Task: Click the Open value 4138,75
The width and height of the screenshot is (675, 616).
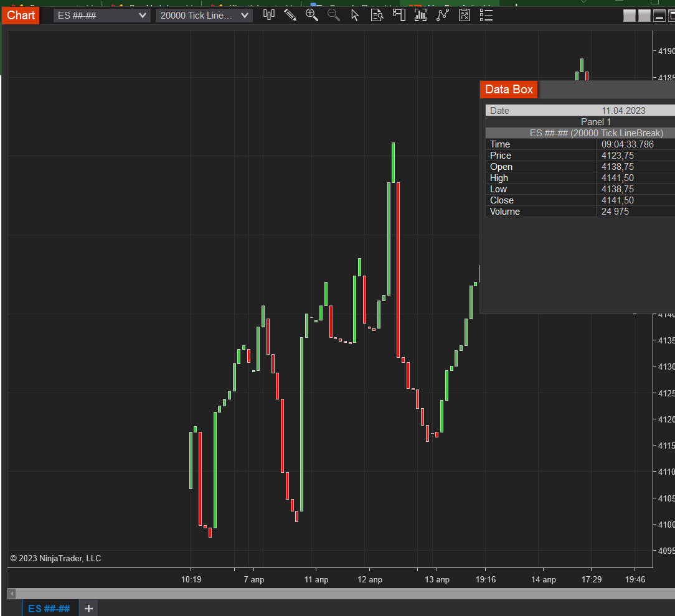Action: 617,167
